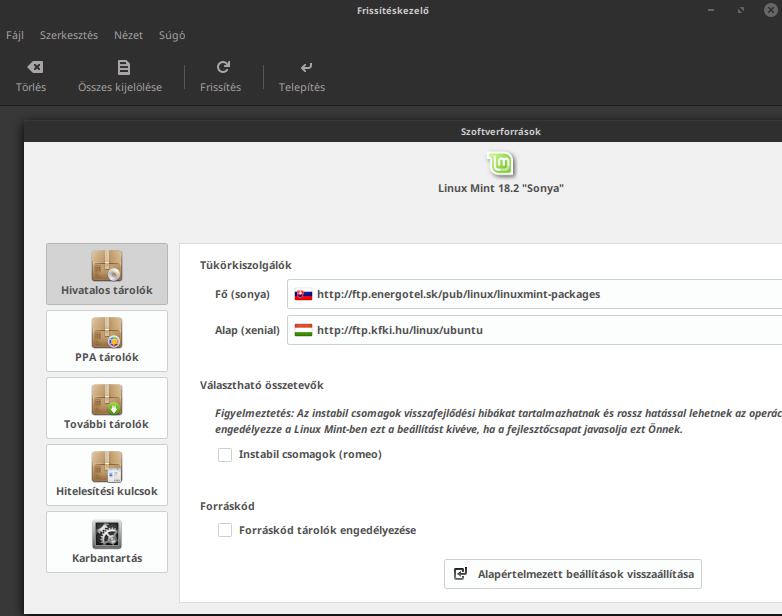Viewport: 782px width, 616px height.
Task: Click the Törlés label in toolbar
Action: pos(31,87)
